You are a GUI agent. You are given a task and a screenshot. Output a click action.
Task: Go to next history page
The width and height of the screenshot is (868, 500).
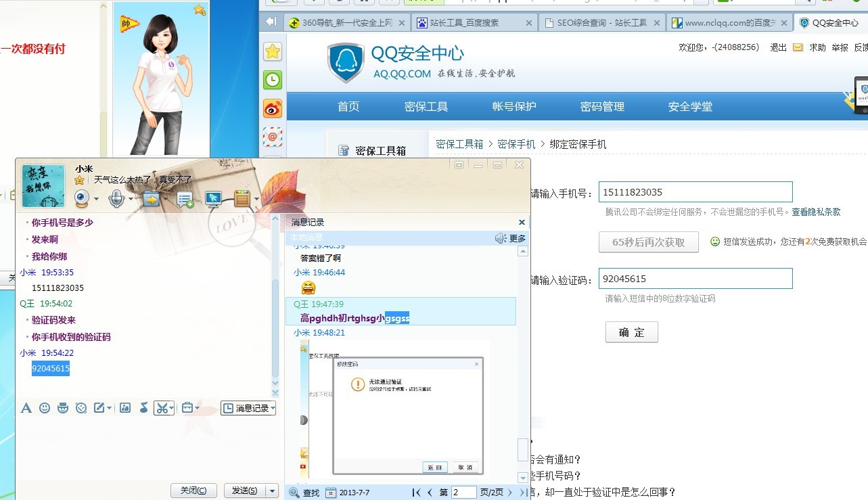[x=510, y=493]
